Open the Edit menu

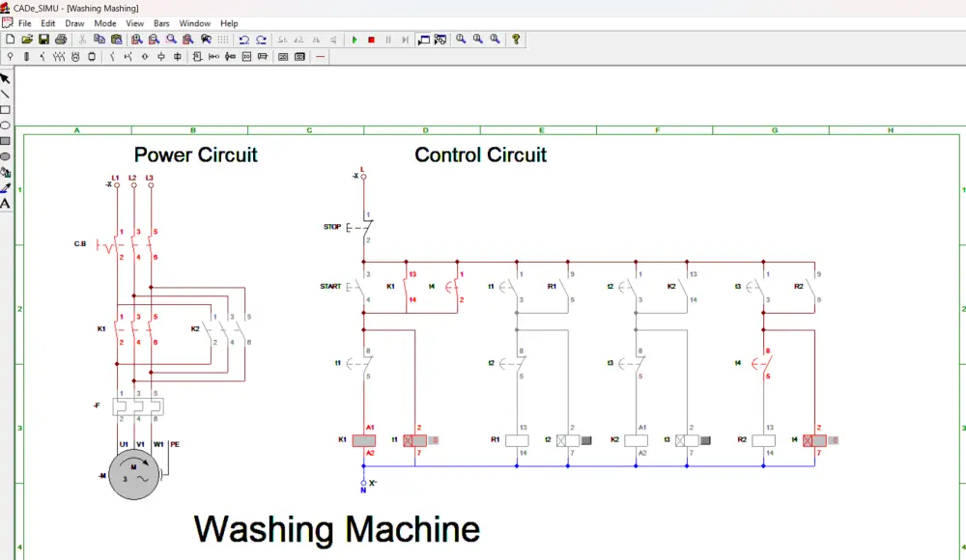pos(48,23)
